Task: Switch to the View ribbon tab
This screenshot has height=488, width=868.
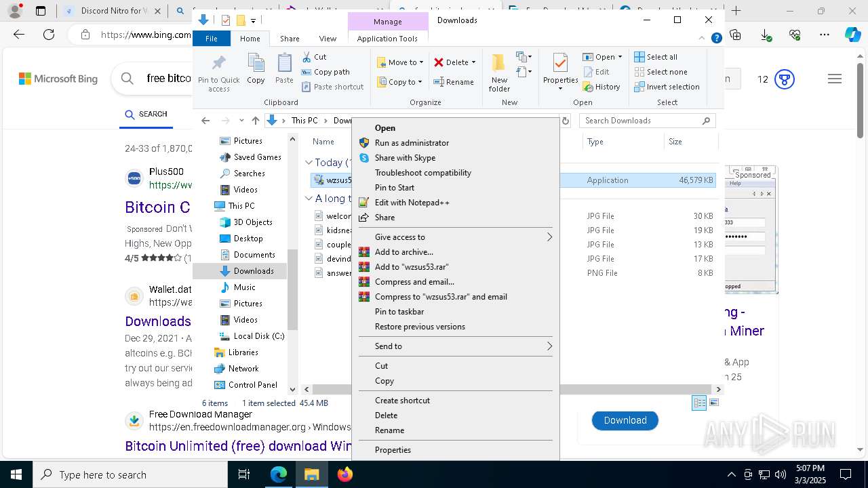Action: (x=328, y=39)
